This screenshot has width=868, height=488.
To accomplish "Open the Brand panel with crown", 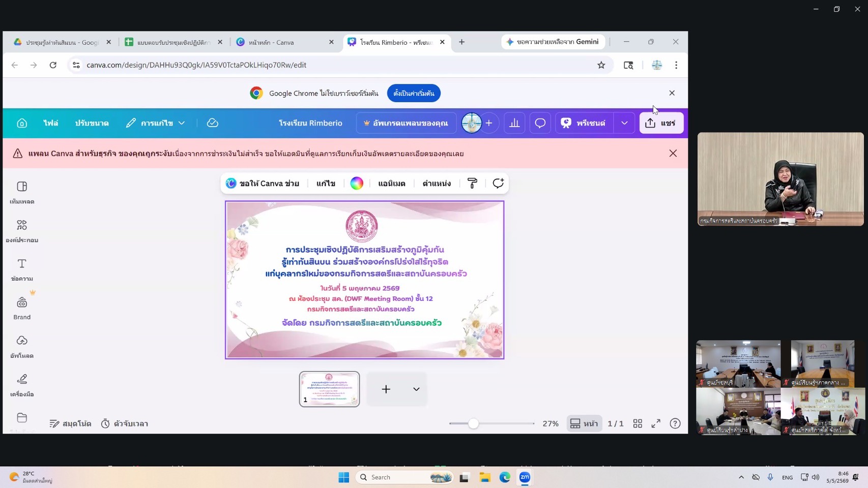I will [21, 308].
